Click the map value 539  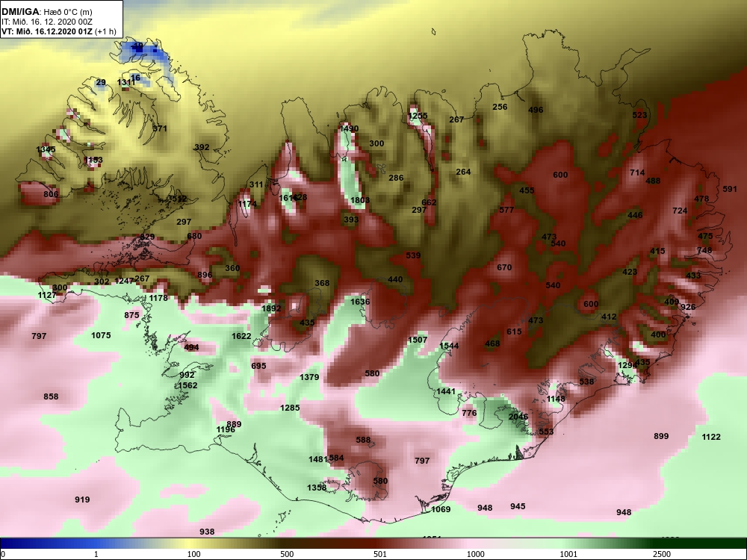414,255
